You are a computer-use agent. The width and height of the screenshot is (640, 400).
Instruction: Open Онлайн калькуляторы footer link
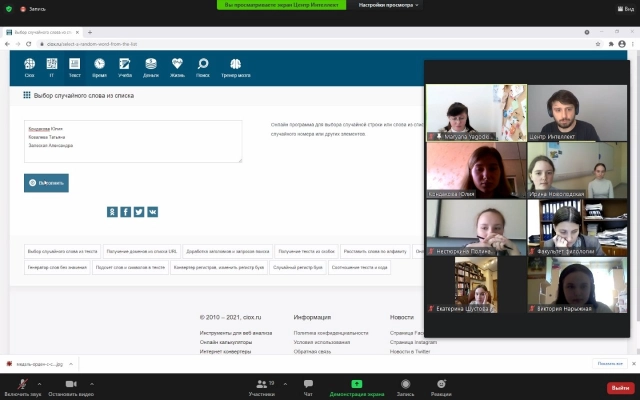coord(226,342)
